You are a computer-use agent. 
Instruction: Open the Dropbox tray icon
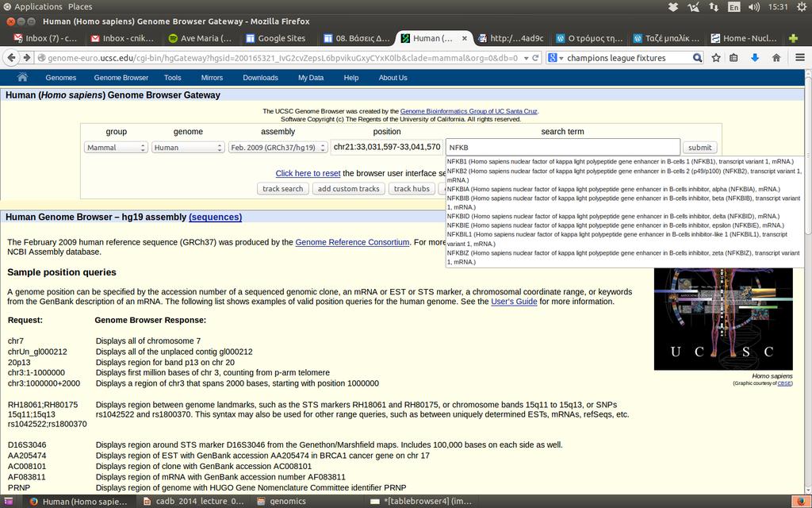673,6
